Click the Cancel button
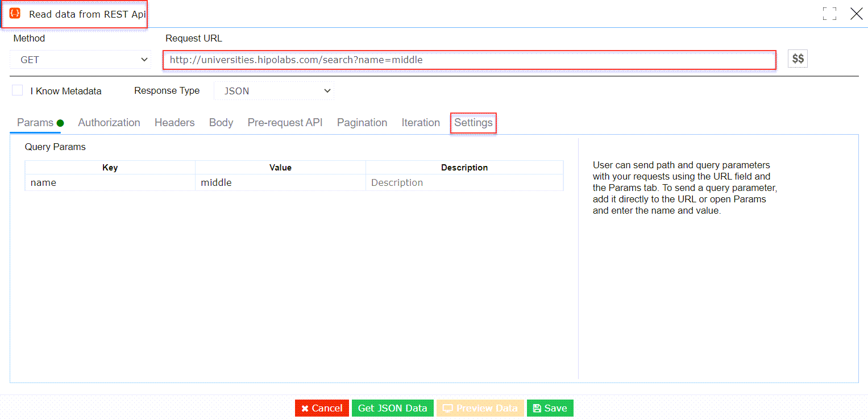 tap(322, 408)
